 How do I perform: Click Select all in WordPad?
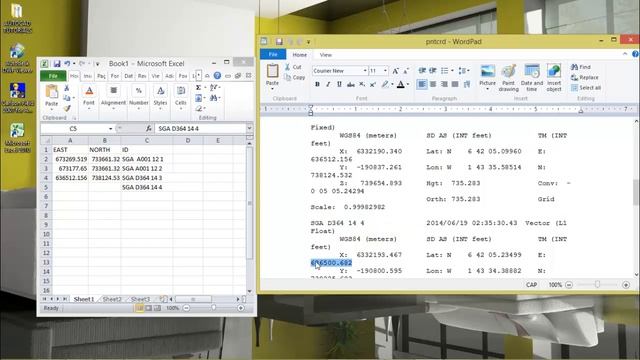pos(586,88)
